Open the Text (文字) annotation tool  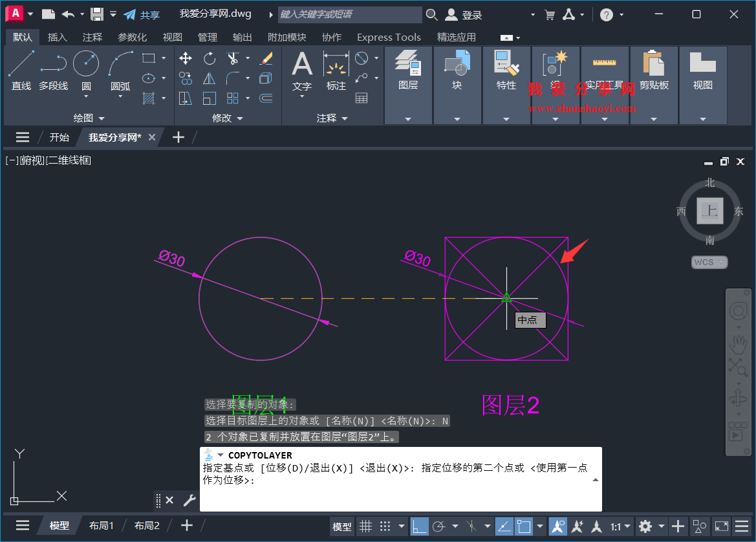[302, 70]
